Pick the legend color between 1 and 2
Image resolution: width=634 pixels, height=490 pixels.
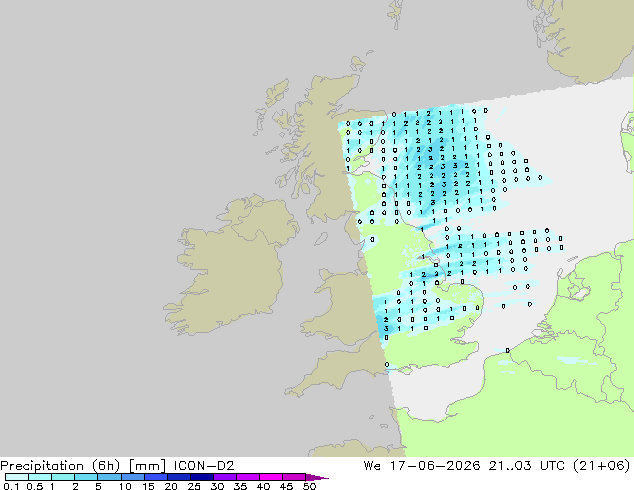pyautogui.click(x=63, y=477)
